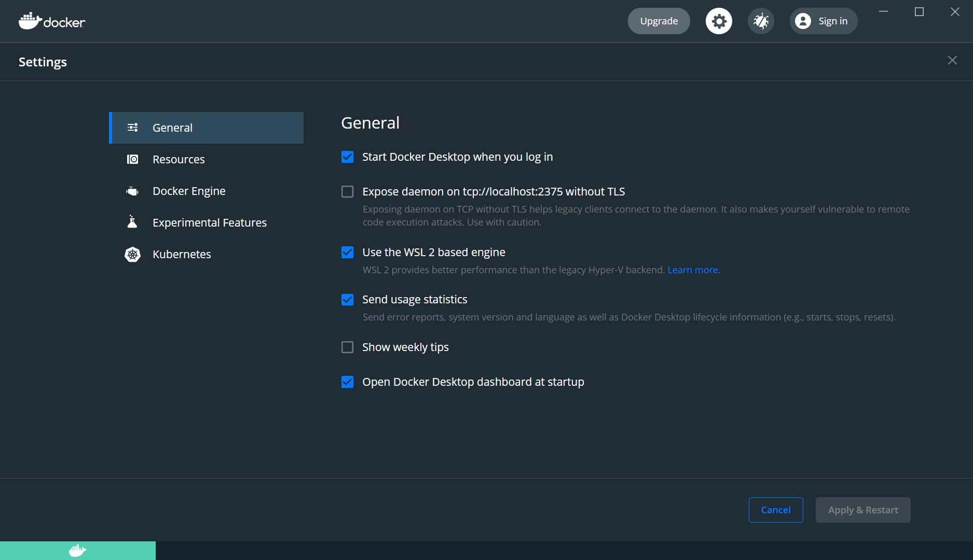Viewport: 973px width, 560px height.
Task: Click the Docker Engine whale icon
Action: click(x=133, y=191)
